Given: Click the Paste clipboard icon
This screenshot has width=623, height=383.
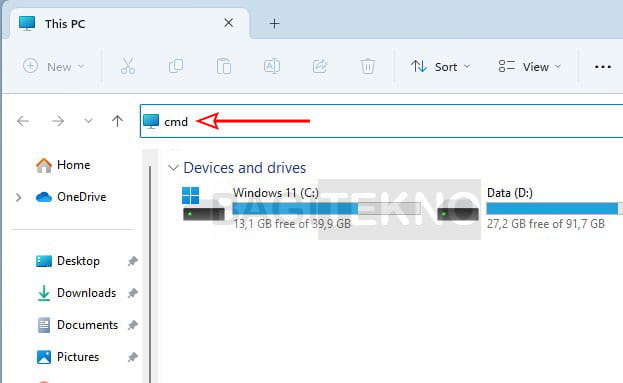Looking at the screenshot, I should [224, 66].
